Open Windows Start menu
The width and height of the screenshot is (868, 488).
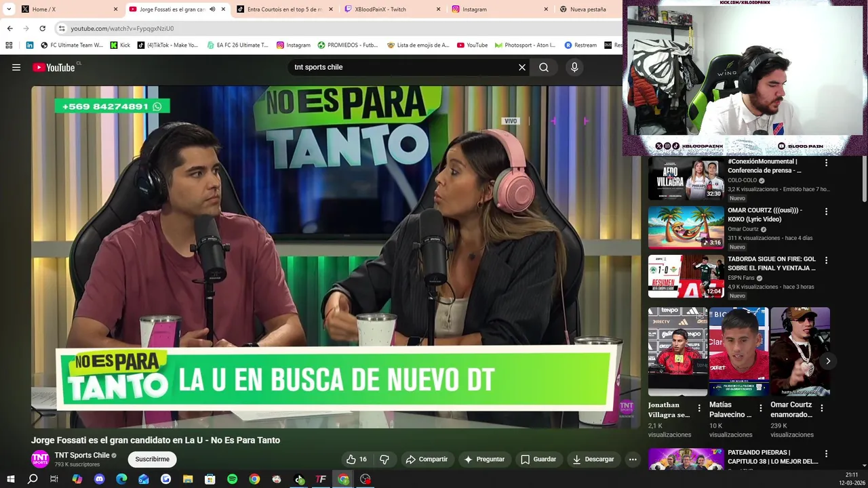[10, 479]
